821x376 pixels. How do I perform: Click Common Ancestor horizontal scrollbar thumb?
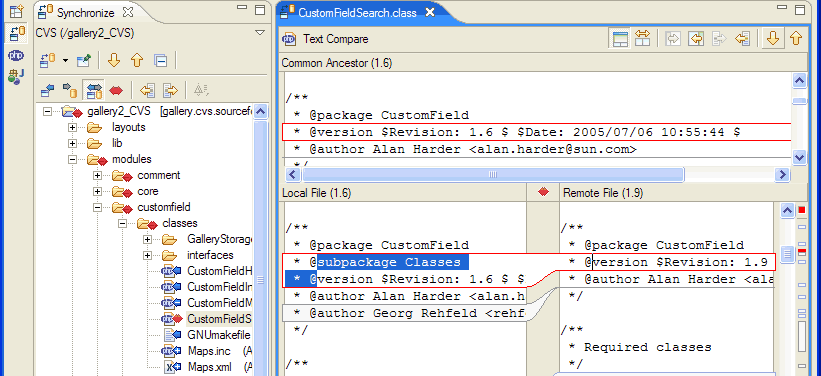[493, 174]
